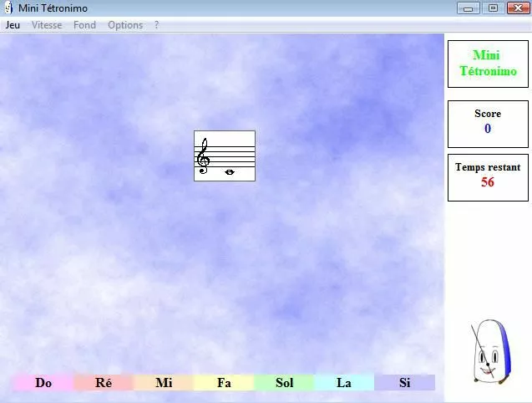Click the falling staff note card
Image resolution: width=532 pixels, height=403 pixels.
click(x=225, y=156)
